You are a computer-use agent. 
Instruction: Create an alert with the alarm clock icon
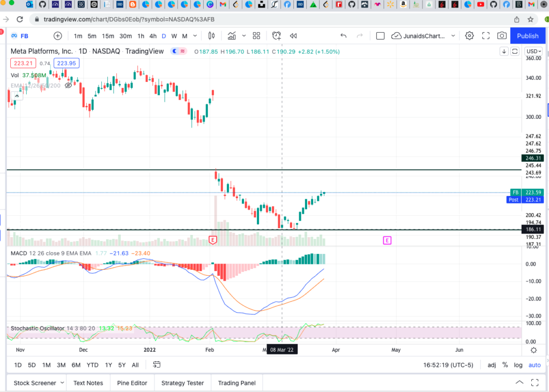point(276,36)
